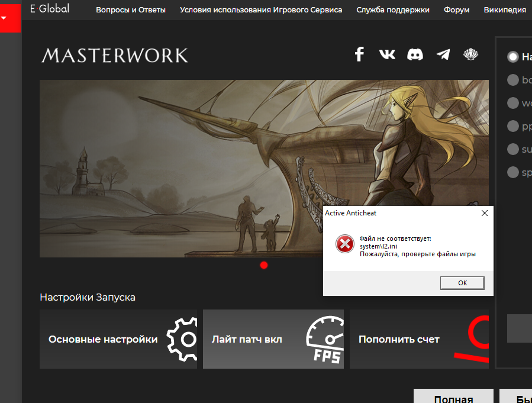The image size is (532, 403).
Task: Click the red banner carousel dot
Action: (264, 265)
